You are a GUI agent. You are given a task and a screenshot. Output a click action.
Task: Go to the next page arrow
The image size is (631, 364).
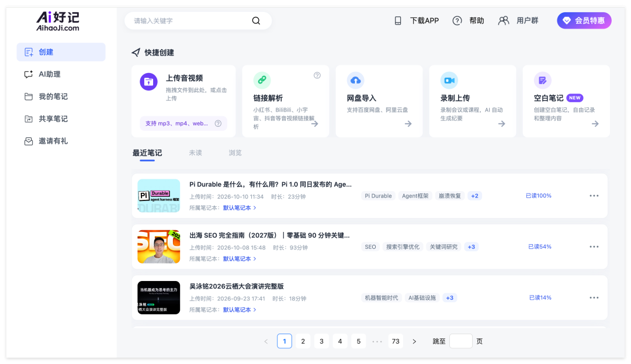pos(414,341)
